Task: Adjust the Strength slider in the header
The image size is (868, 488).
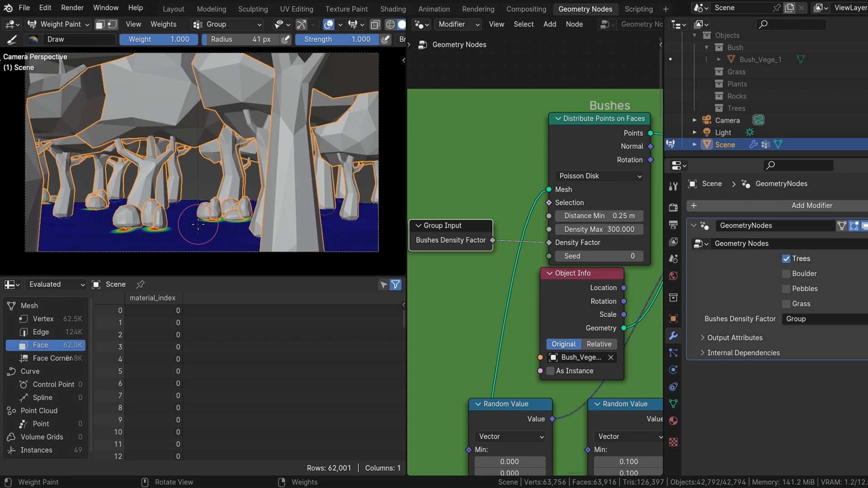Action: click(x=337, y=39)
